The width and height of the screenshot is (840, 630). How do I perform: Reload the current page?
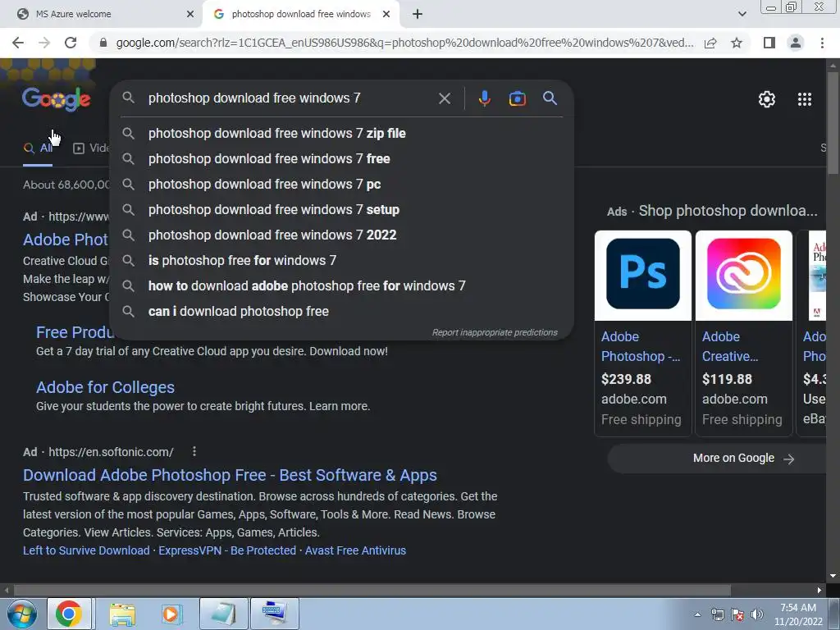coord(71,43)
